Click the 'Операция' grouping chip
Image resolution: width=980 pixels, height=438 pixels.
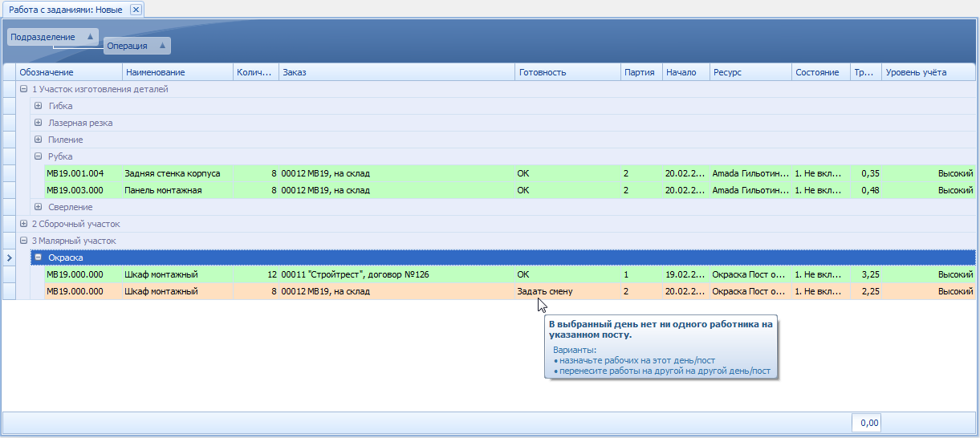tap(137, 46)
